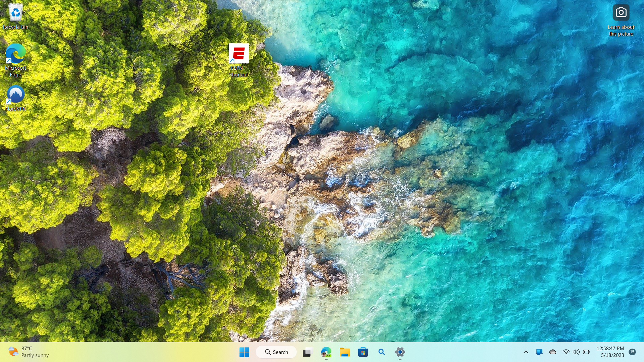The image size is (644, 362).
Task: Select the ESPN shortcut icon
Action: 239,60
